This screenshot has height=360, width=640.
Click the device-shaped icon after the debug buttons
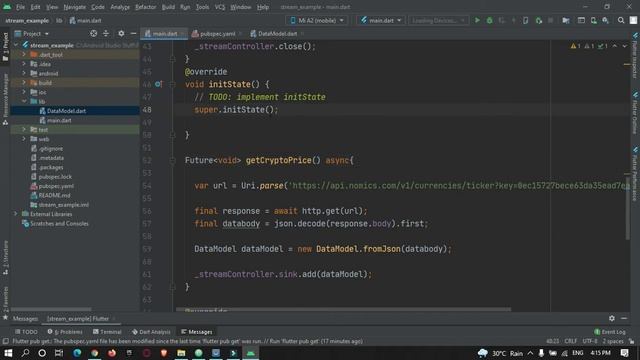point(525,20)
